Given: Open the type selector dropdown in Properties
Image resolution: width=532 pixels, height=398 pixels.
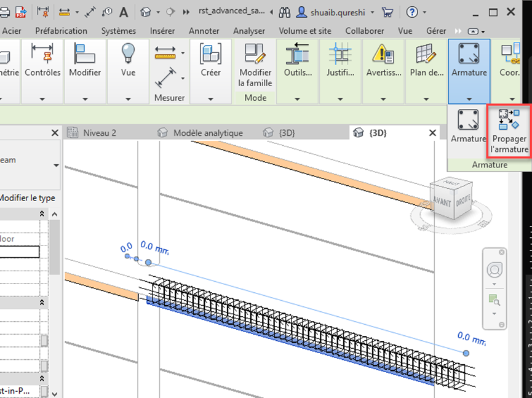Looking at the screenshot, I should tap(57, 165).
